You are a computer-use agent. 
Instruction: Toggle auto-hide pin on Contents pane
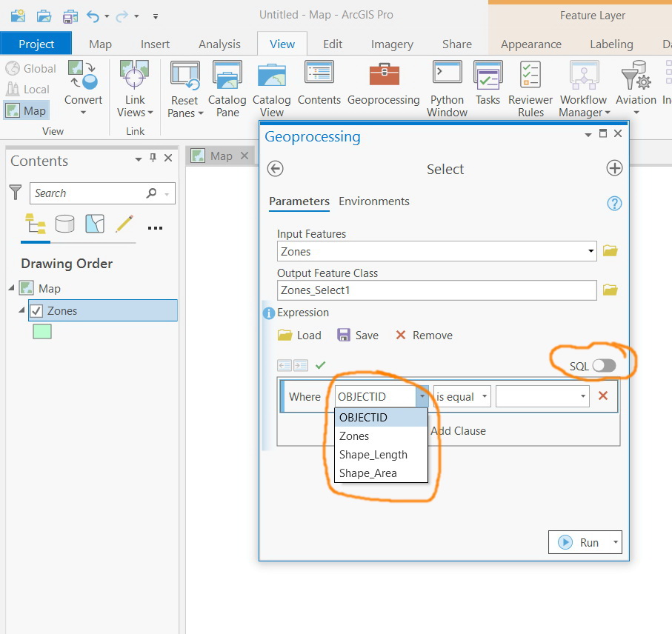[x=153, y=158]
